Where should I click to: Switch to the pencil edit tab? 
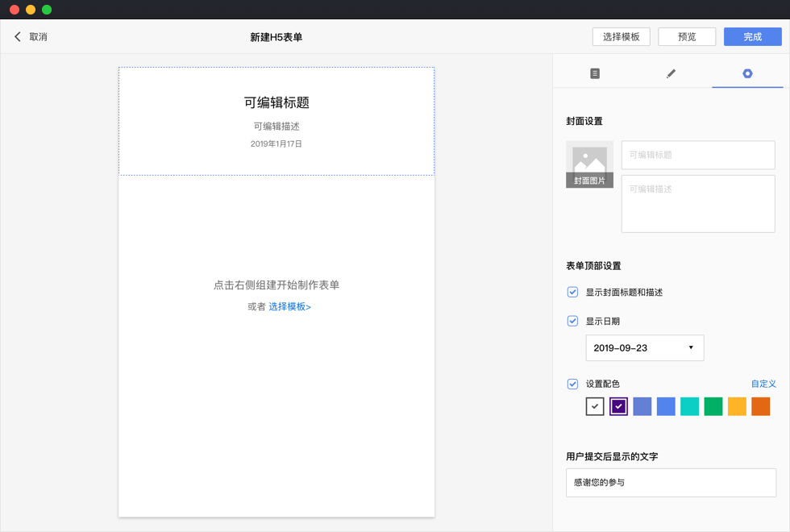coord(671,73)
